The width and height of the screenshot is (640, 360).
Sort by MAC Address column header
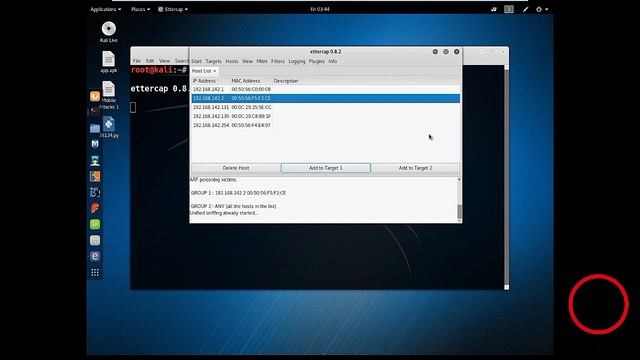(x=246, y=81)
